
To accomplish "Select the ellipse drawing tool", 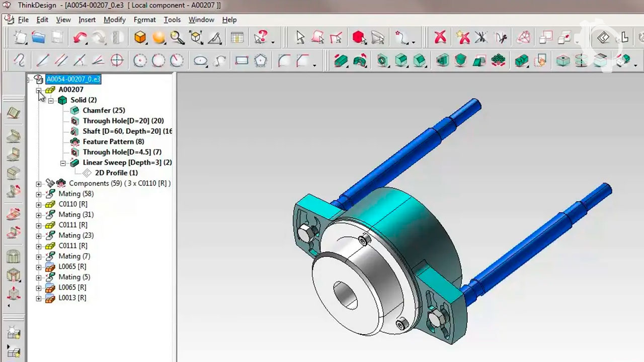I will (201, 61).
